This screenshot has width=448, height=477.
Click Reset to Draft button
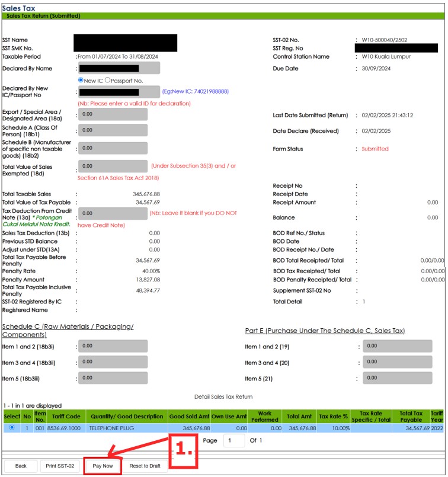145,466
